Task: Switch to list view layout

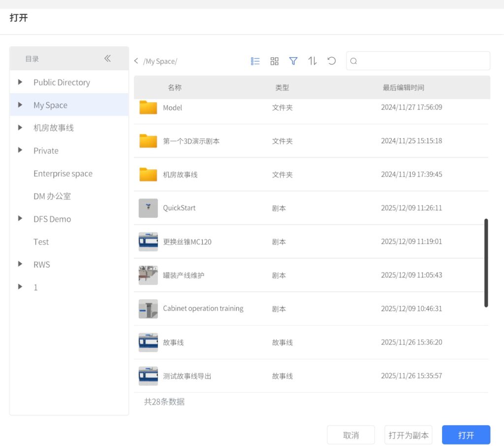Action: pyautogui.click(x=255, y=61)
